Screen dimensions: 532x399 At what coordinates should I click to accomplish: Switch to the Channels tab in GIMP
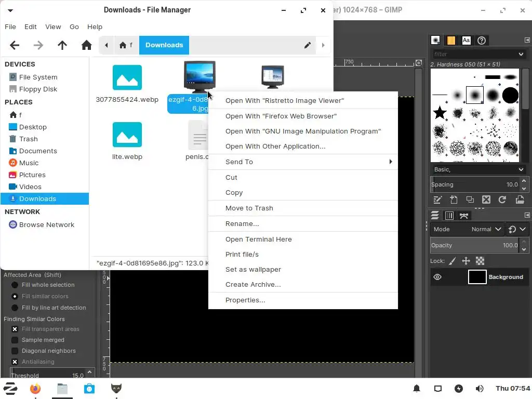(449, 216)
